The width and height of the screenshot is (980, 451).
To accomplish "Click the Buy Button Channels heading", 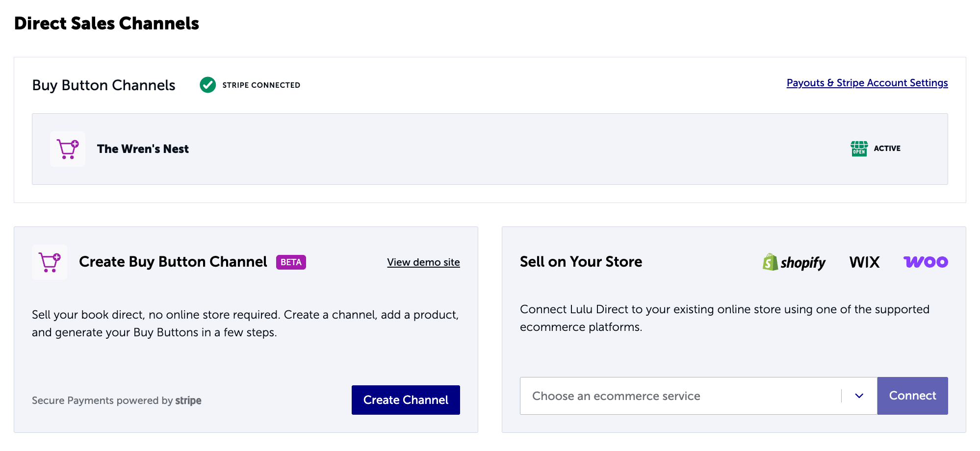I will coord(103,85).
